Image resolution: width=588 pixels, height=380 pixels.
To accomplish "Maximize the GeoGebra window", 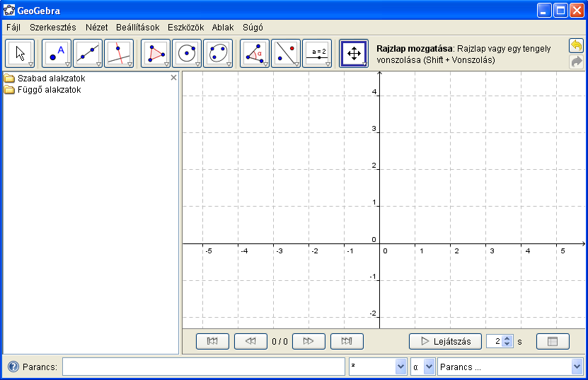I will [560, 11].
